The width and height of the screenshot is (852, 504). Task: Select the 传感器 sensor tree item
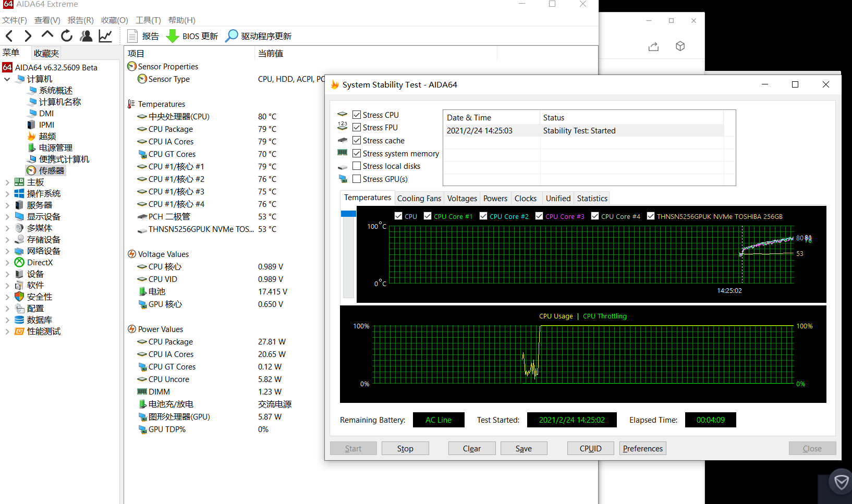46,170
